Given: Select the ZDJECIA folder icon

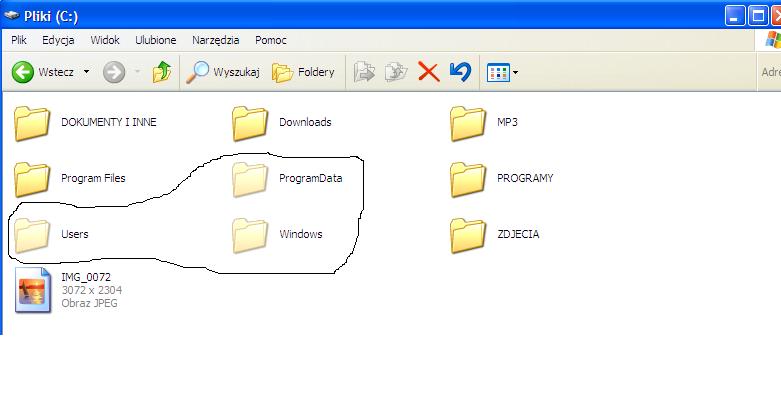Looking at the screenshot, I should click(x=468, y=235).
